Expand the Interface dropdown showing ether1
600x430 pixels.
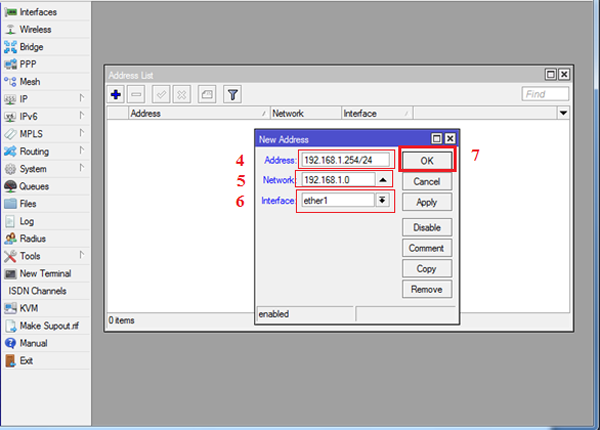click(x=381, y=200)
